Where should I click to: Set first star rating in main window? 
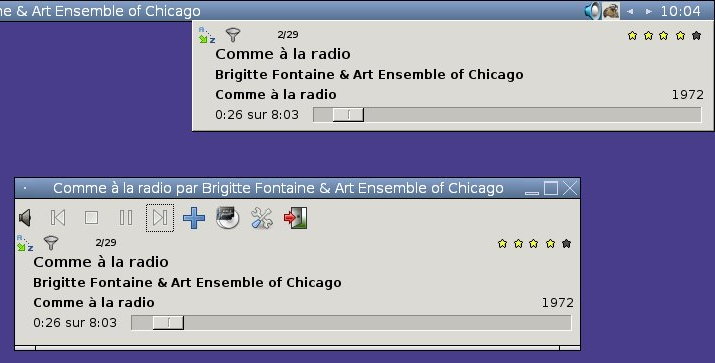coord(503,244)
